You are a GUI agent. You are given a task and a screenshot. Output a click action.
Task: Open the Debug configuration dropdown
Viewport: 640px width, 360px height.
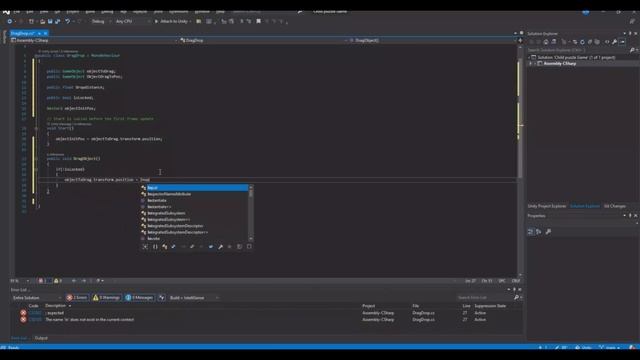click(x=100, y=21)
